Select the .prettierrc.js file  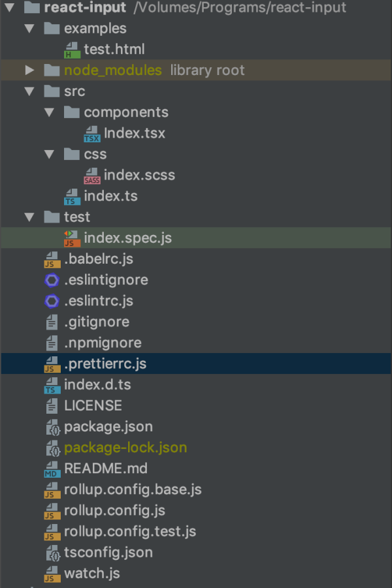tap(105, 364)
